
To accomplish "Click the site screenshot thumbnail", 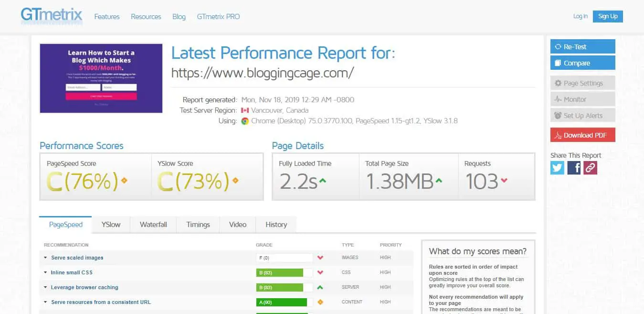I will click(101, 78).
